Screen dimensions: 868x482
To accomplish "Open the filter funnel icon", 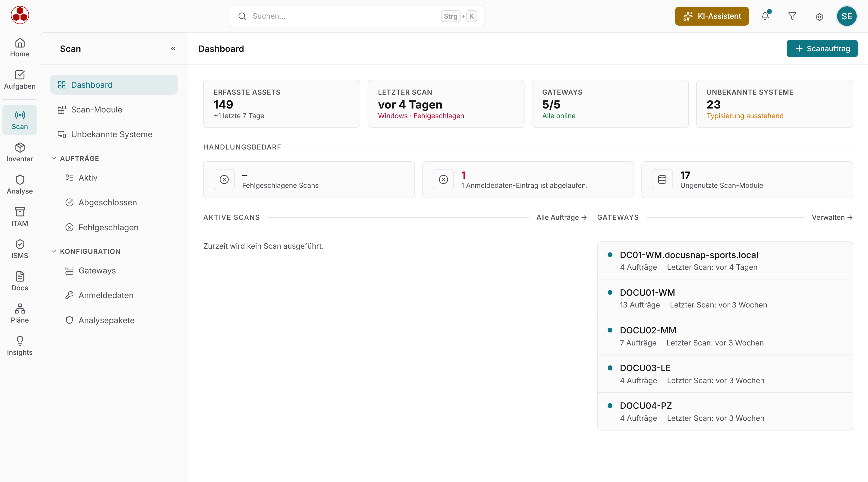I will [x=792, y=16].
